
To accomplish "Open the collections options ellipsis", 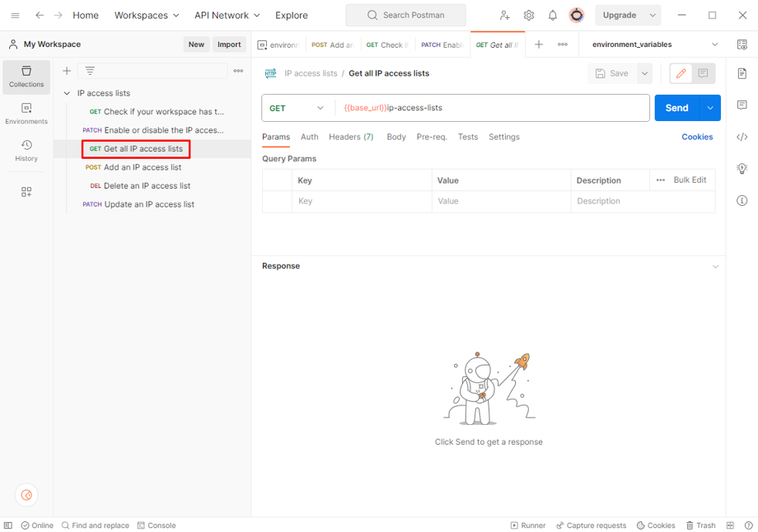I will tap(238, 71).
